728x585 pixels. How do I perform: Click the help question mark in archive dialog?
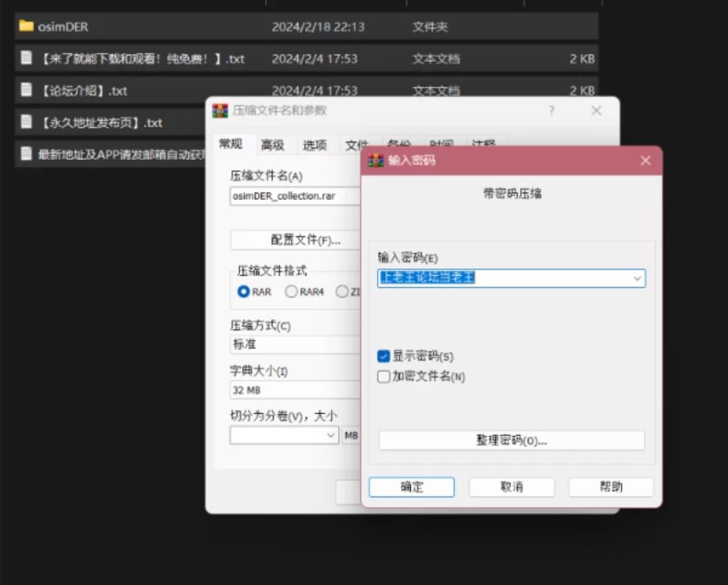pos(551,111)
